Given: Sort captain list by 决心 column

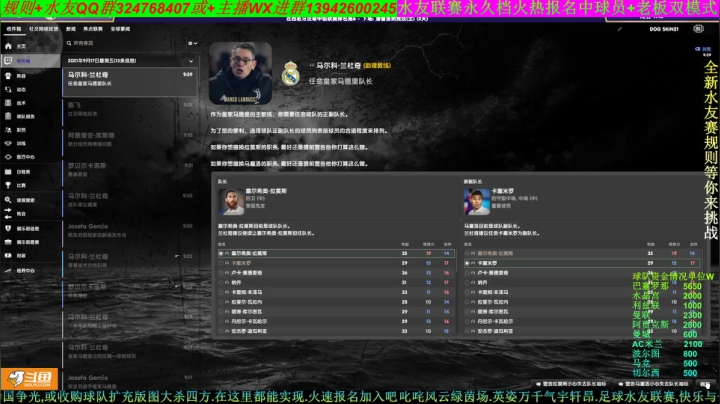Looking at the screenshot, I should pyautogui.click(x=447, y=244).
